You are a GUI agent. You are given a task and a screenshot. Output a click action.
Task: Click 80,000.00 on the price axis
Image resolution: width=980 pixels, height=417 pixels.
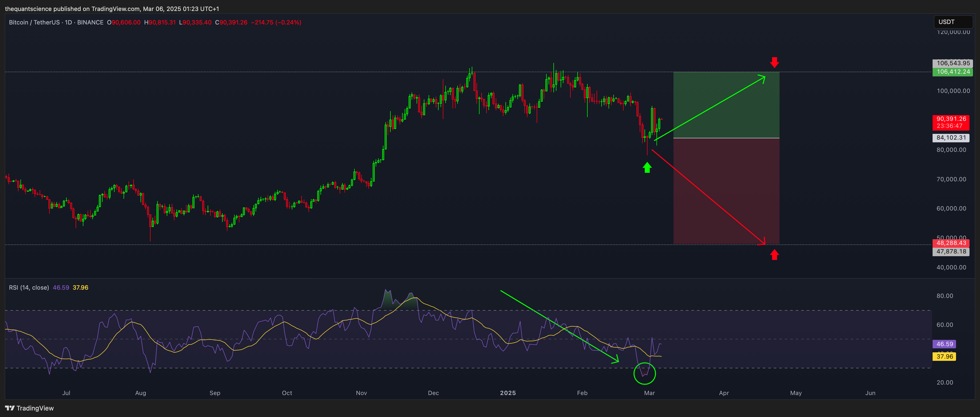pos(951,150)
